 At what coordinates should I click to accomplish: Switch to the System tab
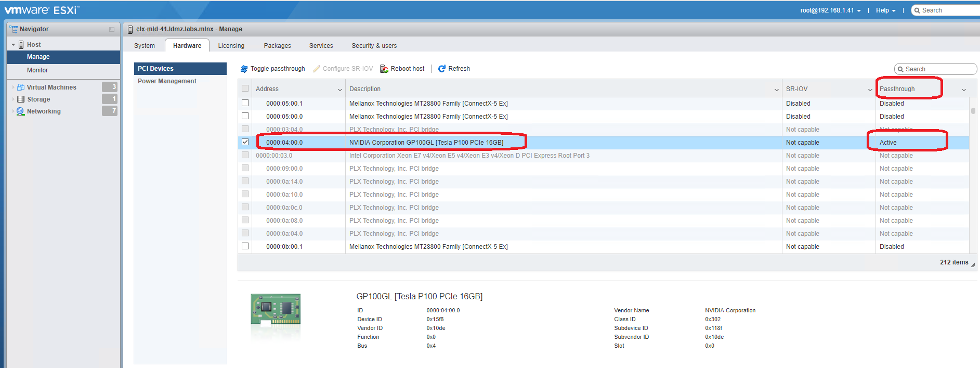click(x=145, y=46)
